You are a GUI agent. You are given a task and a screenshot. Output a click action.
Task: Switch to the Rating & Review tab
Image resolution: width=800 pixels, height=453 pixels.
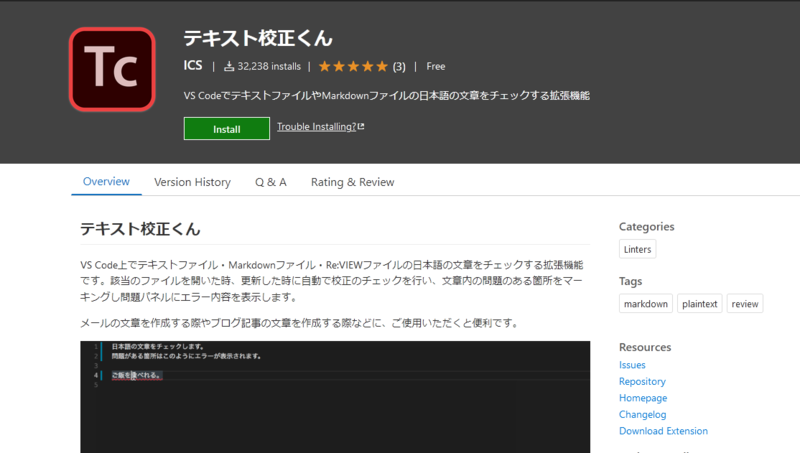tap(353, 182)
